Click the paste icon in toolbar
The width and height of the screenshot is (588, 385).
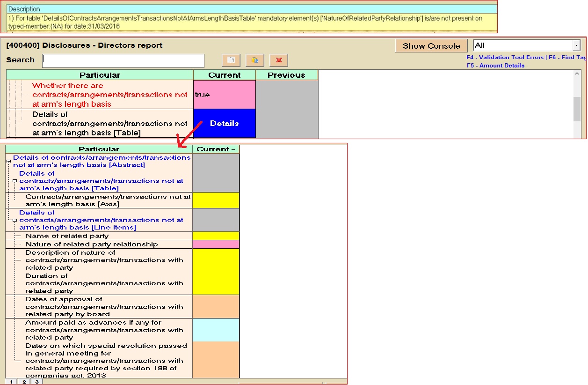254,60
